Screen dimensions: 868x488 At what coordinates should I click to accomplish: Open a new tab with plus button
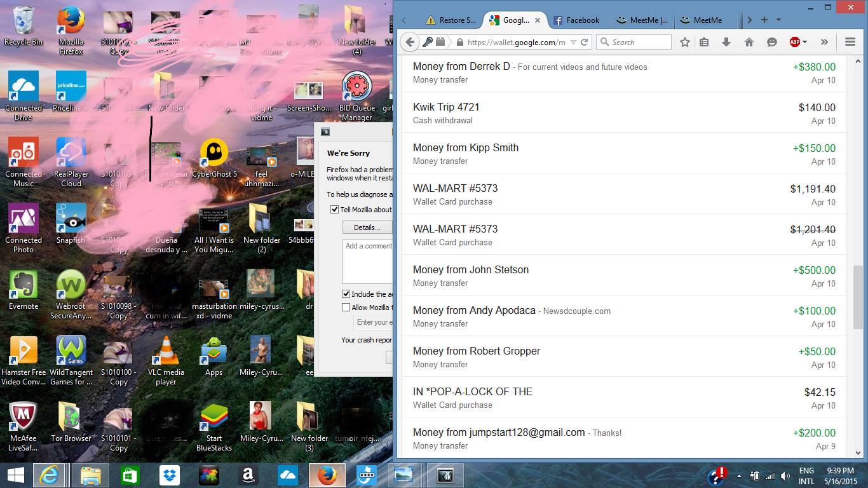[764, 20]
